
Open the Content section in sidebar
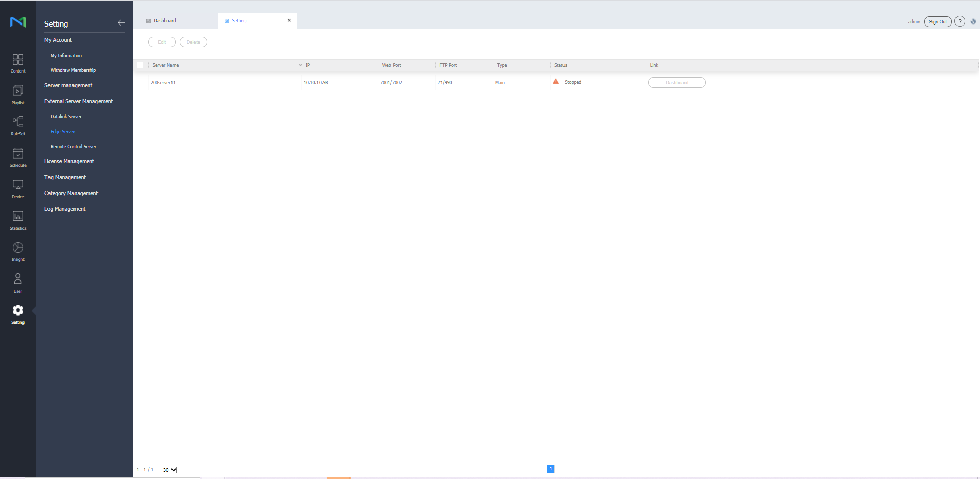click(18, 63)
